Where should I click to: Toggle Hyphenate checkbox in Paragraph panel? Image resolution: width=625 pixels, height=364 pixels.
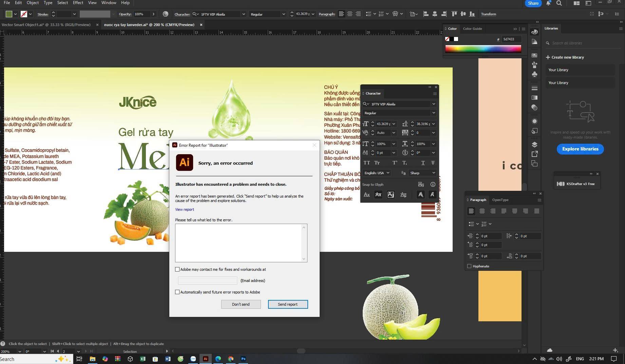coord(469,266)
